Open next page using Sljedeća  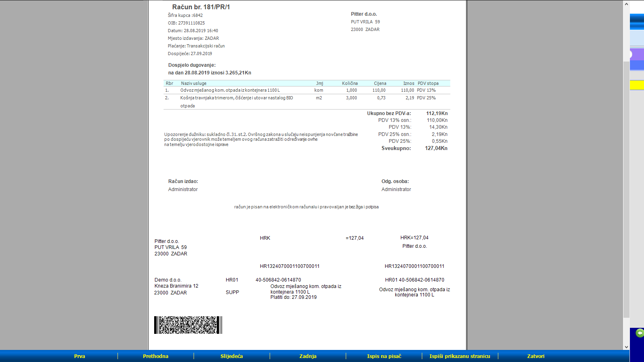[231, 356]
